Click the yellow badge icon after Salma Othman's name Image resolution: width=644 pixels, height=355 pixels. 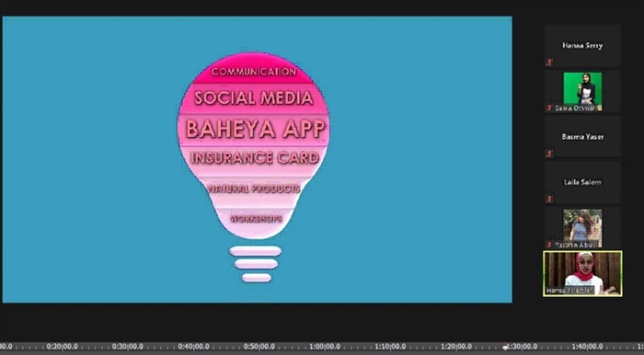pyautogui.click(x=600, y=108)
